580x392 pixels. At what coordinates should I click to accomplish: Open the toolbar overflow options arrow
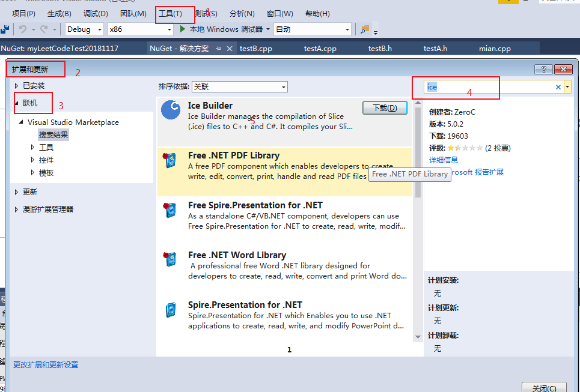[x=376, y=33]
